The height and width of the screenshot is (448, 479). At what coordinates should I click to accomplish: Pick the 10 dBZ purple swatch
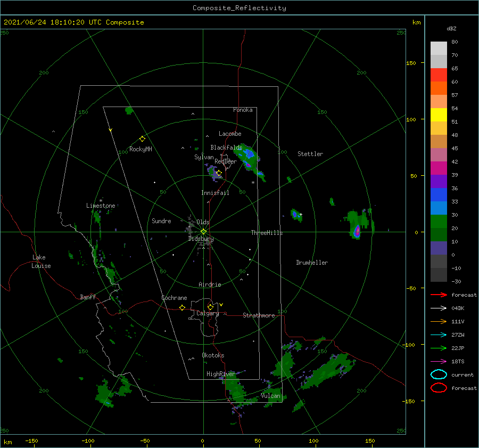pos(439,248)
